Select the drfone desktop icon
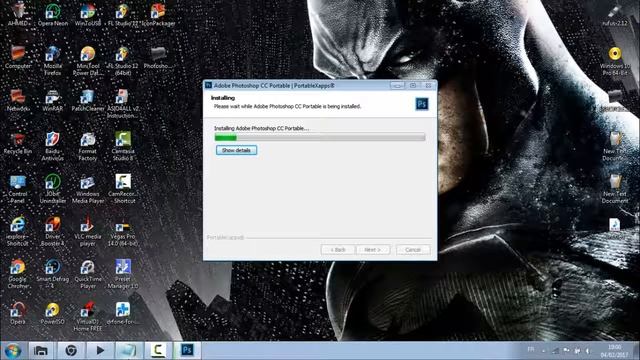The height and width of the screenshot is (360, 640). (123, 313)
